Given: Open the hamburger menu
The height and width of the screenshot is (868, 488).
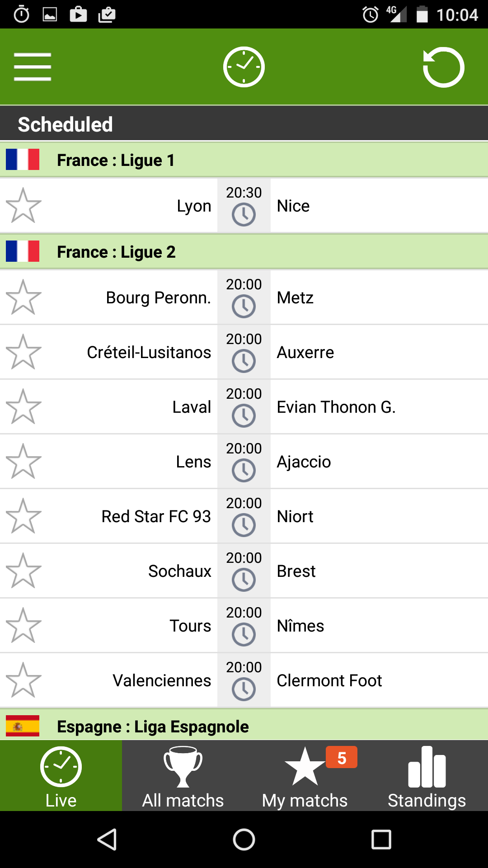Looking at the screenshot, I should (x=32, y=67).
